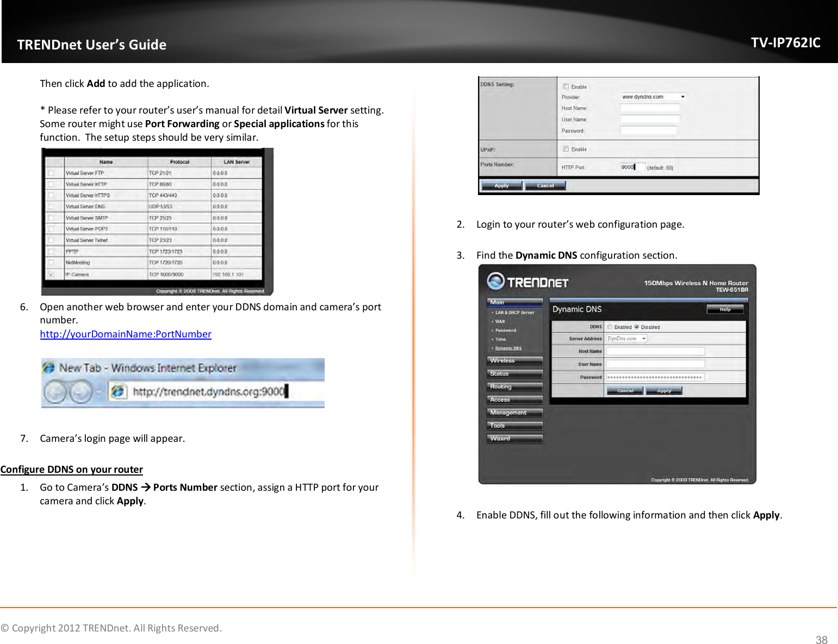Click Apply in camera DDNS settings
The width and height of the screenshot is (838, 644).
501,186
